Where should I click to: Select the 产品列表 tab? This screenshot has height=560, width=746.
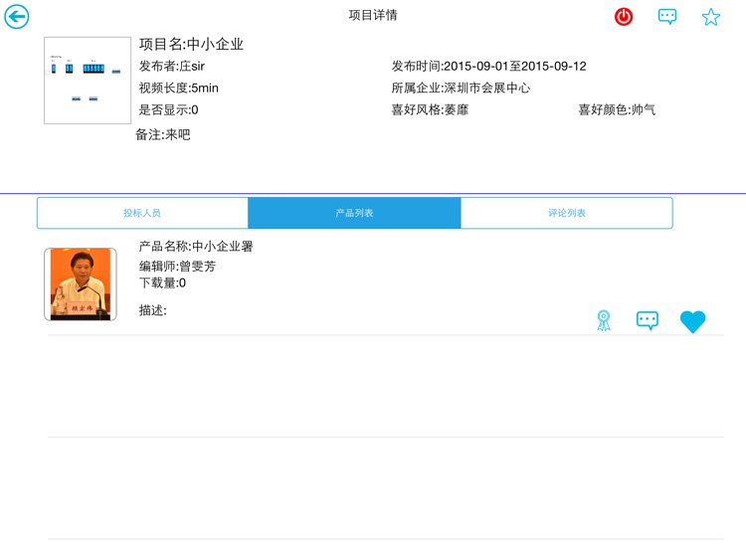click(354, 213)
